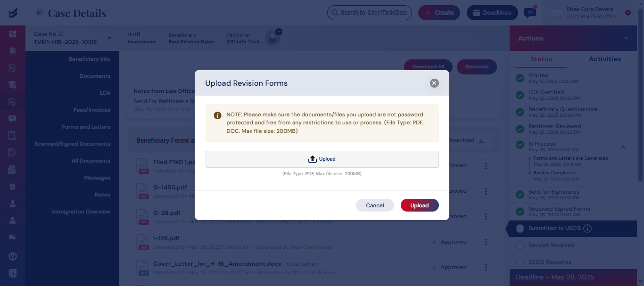Viewport: 644px width, 286px height.
Task: Close the Upload Revision Forms dialog
Action: (x=434, y=83)
